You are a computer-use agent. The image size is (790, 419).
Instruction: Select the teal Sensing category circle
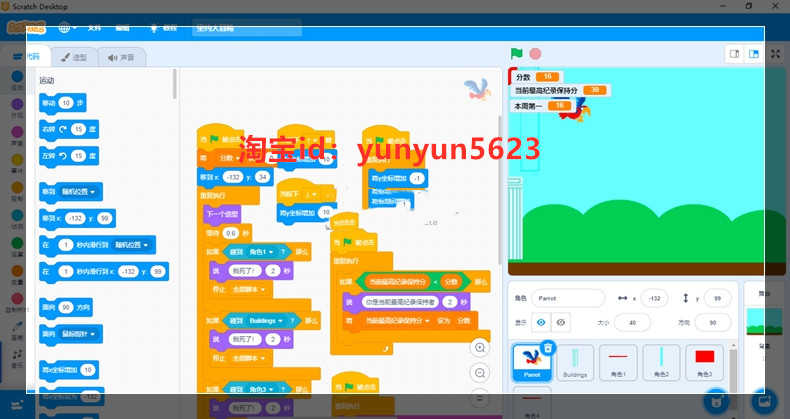click(x=17, y=216)
